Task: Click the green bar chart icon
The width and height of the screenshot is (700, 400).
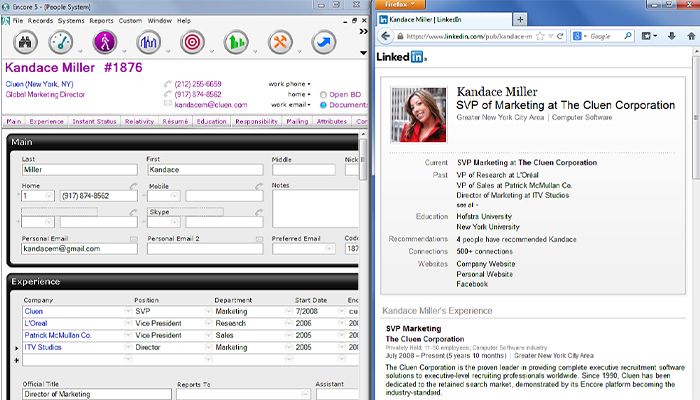Action: (235, 43)
